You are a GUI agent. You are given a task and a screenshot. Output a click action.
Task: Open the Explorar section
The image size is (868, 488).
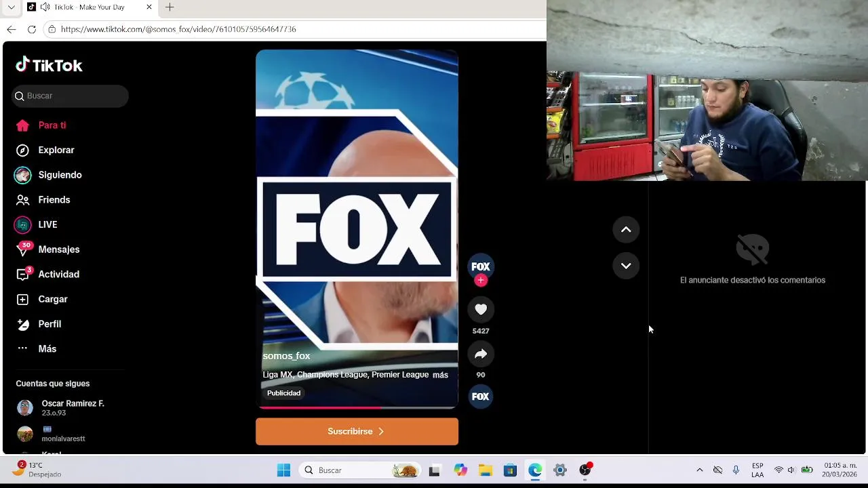[56, 150]
